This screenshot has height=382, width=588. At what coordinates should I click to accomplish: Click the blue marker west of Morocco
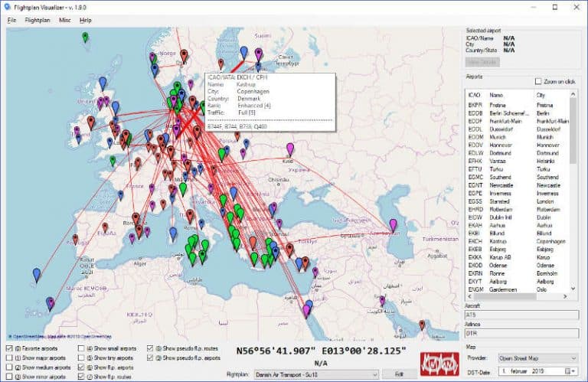coord(36,273)
